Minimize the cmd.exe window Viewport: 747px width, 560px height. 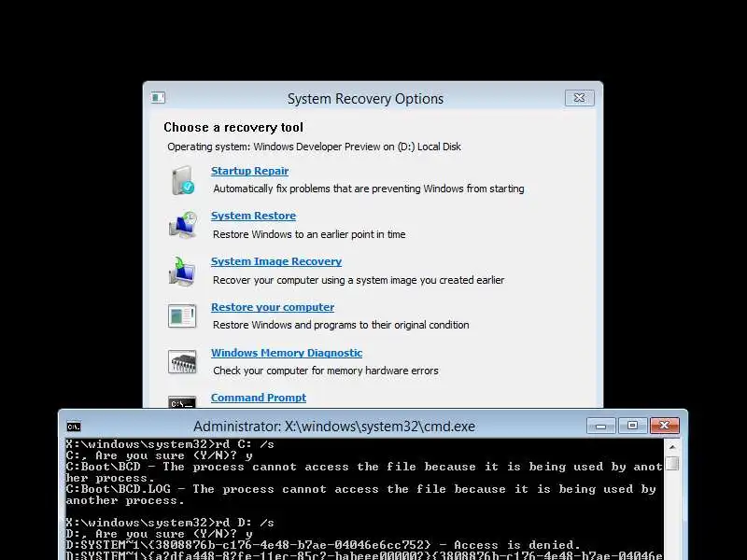[x=601, y=426]
